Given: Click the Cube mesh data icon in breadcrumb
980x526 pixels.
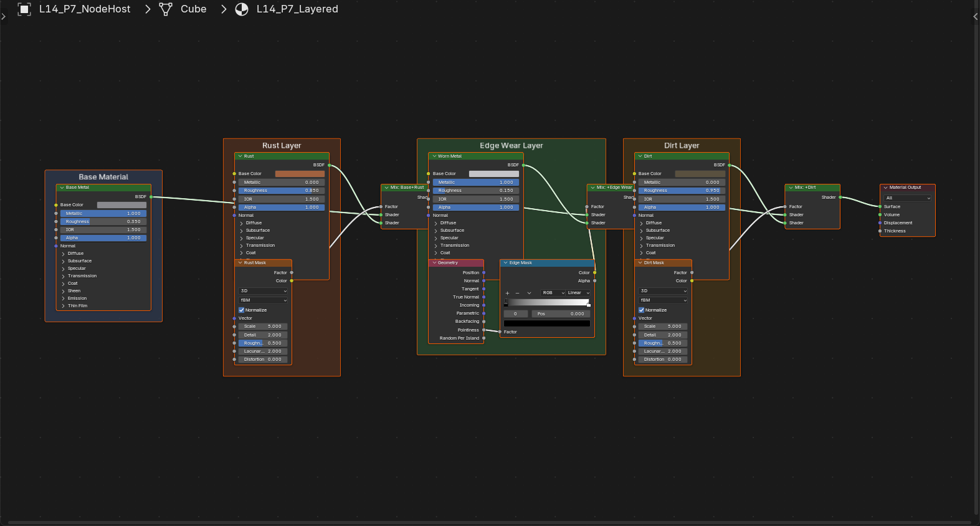Looking at the screenshot, I should pyautogui.click(x=166, y=9).
